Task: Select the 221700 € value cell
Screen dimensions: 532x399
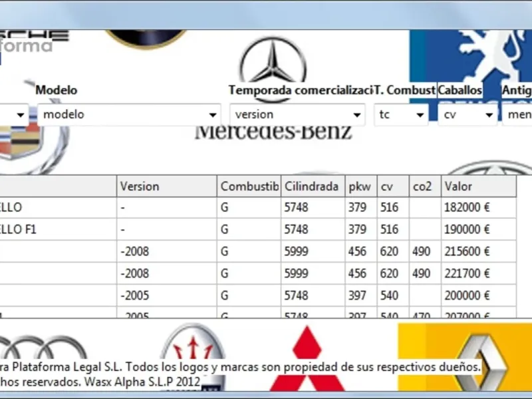Action: (479, 273)
